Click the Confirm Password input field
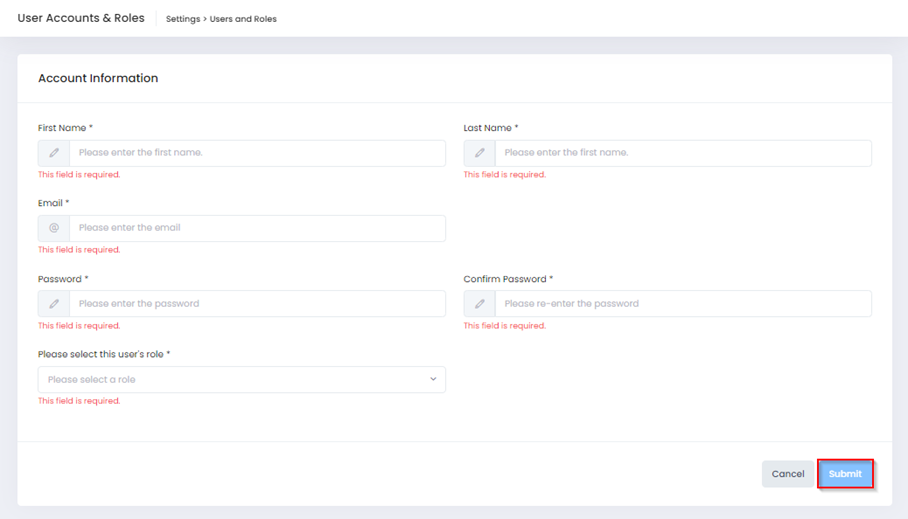The height and width of the screenshot is (519, 908). [x=683, y=304]
